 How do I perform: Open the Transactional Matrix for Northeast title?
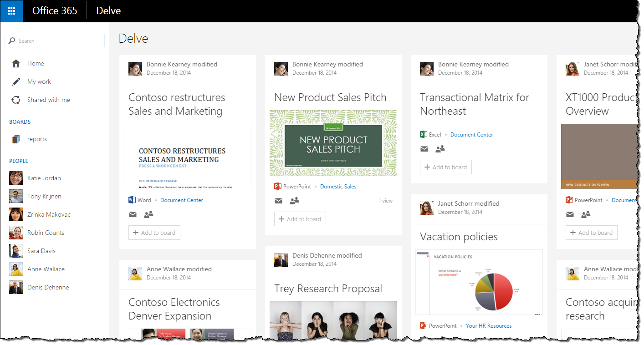click(x=475, y=104)
